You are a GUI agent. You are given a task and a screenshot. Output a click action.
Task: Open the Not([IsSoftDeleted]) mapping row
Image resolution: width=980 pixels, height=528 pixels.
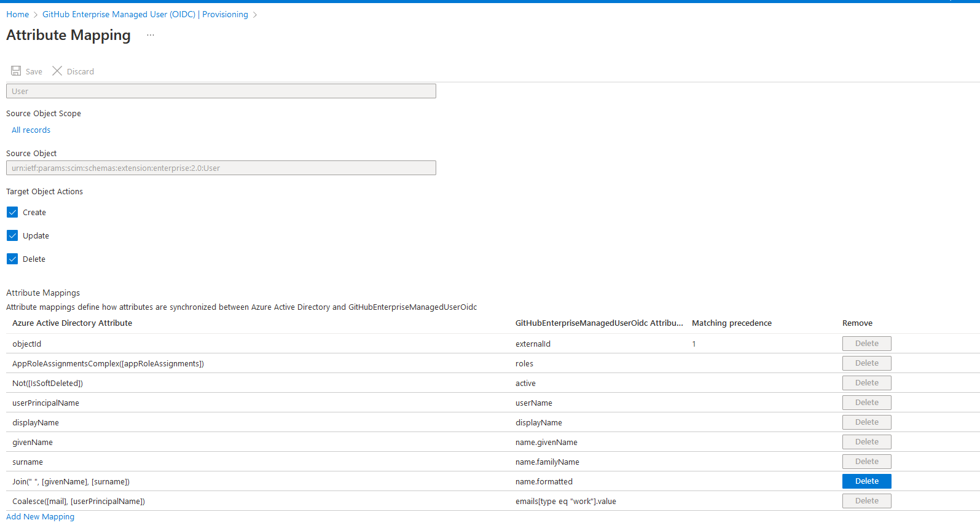coord(48,383)
